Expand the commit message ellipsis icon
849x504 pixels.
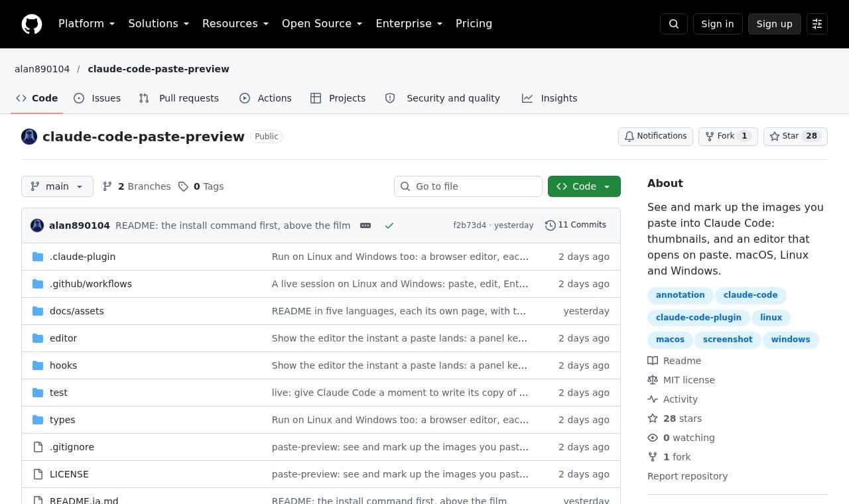pyautogui.click(x=365, y=225)
